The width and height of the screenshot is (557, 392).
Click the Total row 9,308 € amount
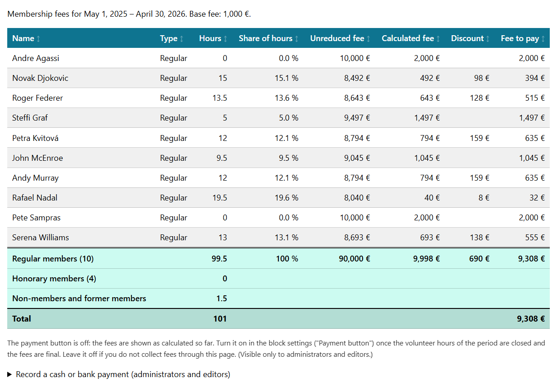pos(531,319)
